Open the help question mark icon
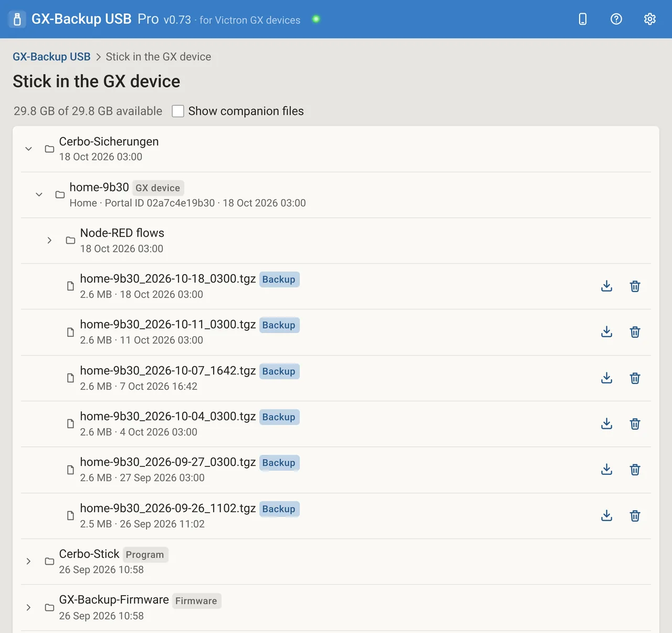Viewport: 672px width, 633px height. (616, 19)
